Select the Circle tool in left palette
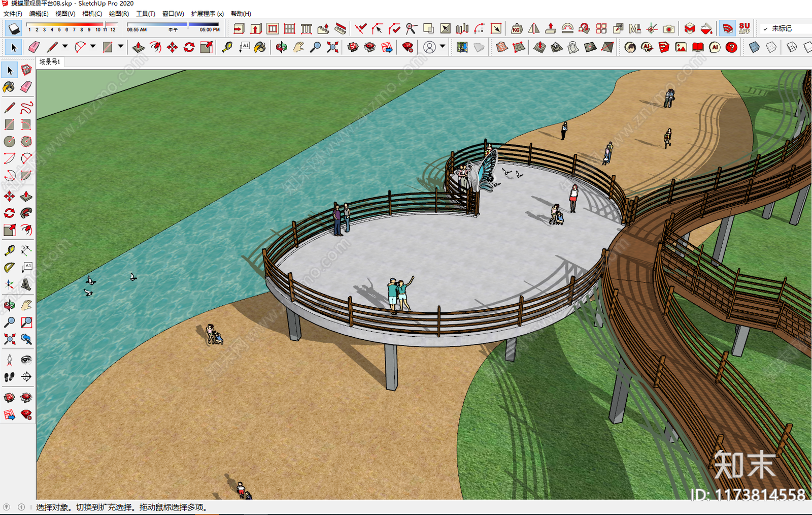The width and height of the screenshot is (812, 515). coord(10,141)
